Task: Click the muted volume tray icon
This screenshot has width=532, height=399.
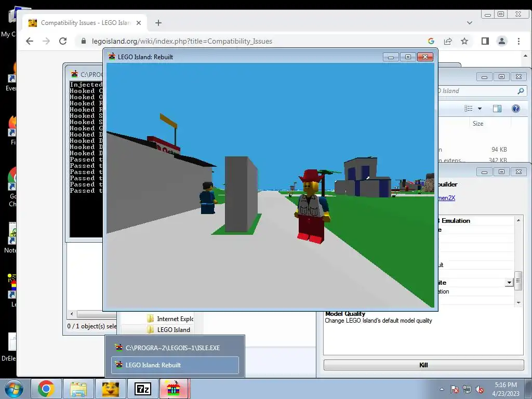Action: click(480, 389)
